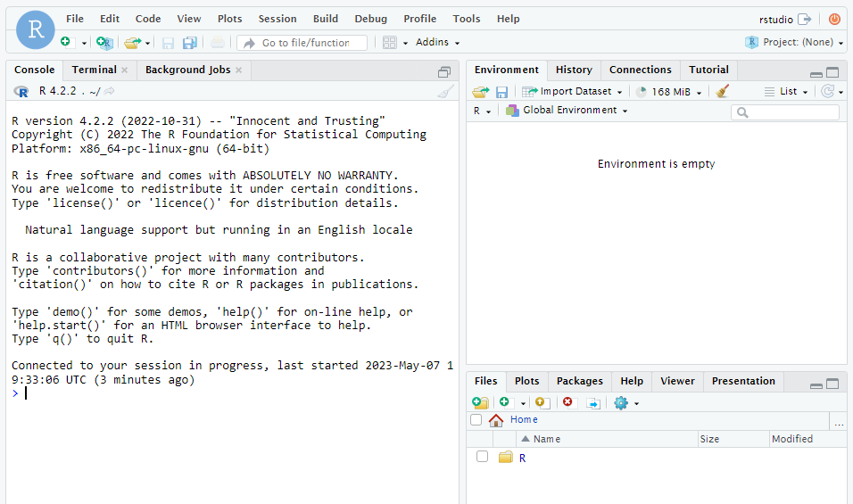The height and width of the screenshot is (504, 853).
Task: Open the Import Dataset dropdown
Action: coord(572,91)
